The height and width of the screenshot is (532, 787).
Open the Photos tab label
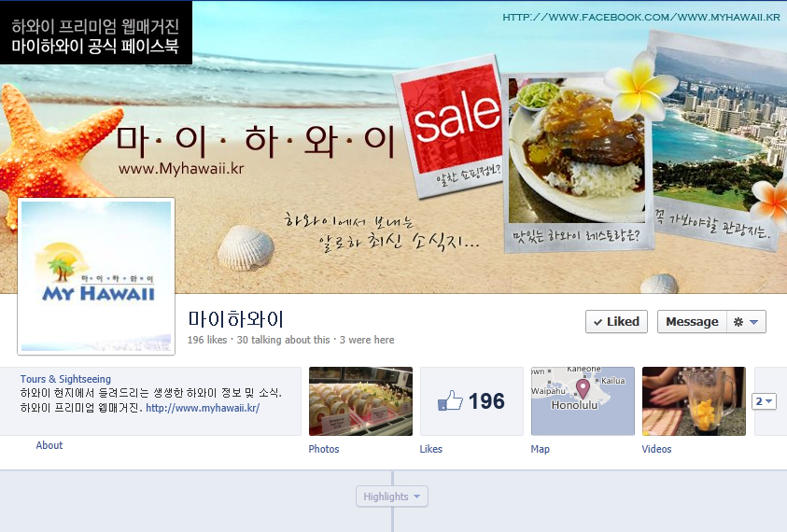tap(324, 449)
